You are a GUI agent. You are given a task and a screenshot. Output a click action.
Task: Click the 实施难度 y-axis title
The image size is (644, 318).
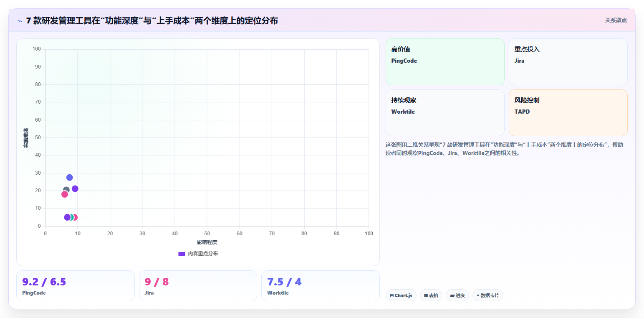point(26,138)
